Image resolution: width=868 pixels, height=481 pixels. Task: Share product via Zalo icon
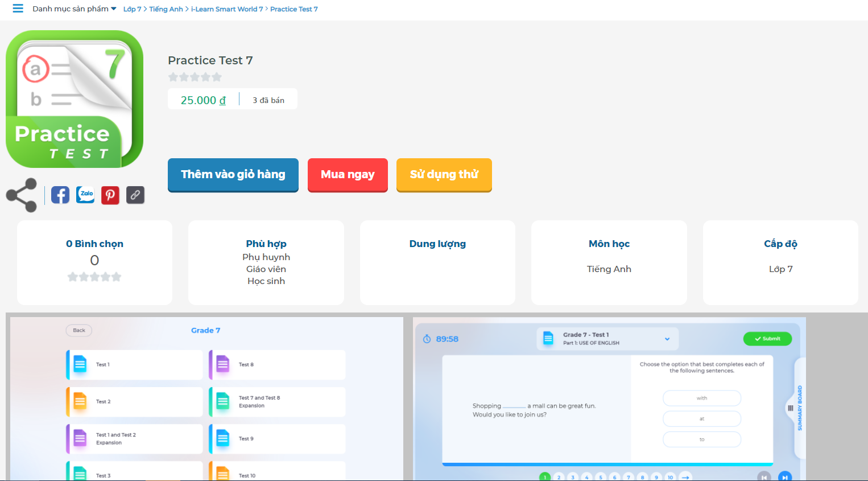pyautogui.click(x=85, y=195)
